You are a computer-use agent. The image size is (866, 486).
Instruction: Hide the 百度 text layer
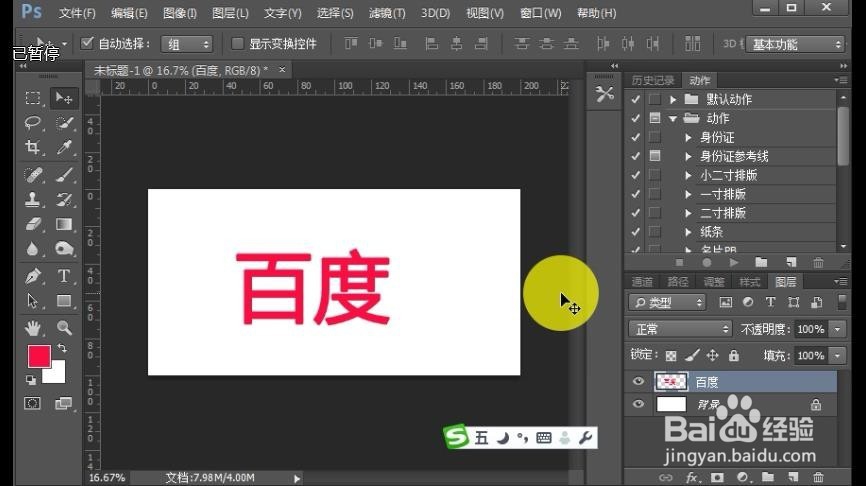coord(638,381)
